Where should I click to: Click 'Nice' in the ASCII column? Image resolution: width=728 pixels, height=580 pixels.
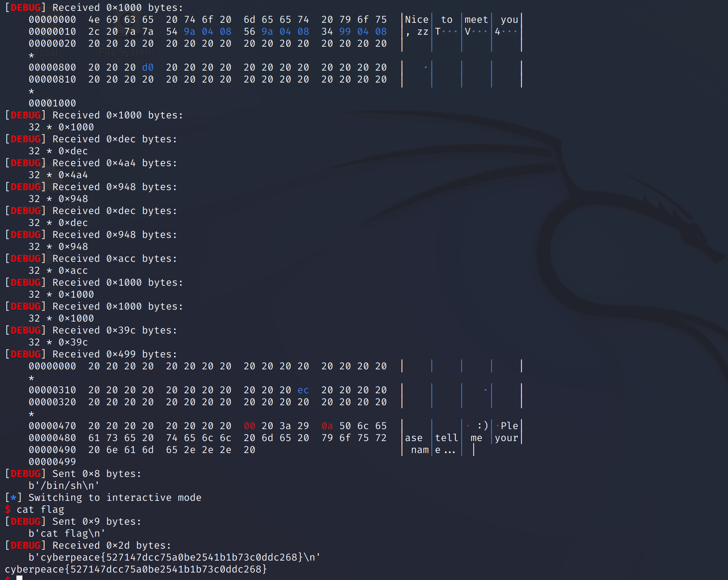click(x=417, y=19)
